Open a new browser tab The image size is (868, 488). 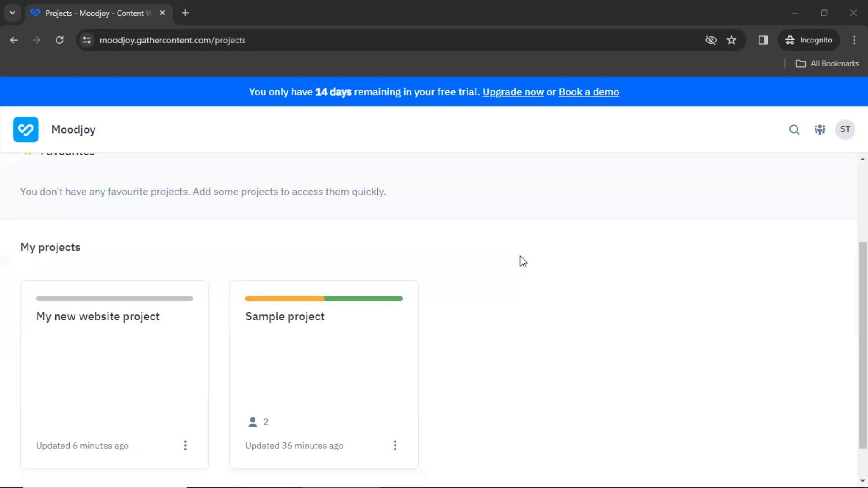(x=185, y=13)
